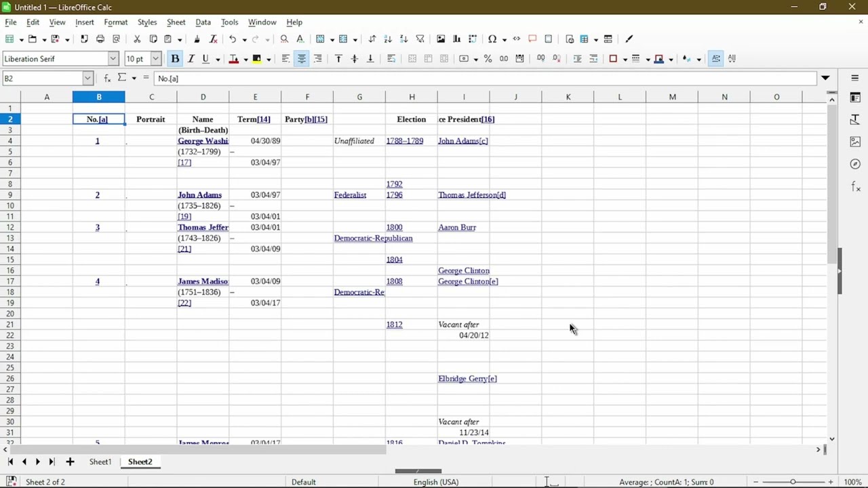
Task: Toggle Underline formatting
Action: click(x=205, y=59)
